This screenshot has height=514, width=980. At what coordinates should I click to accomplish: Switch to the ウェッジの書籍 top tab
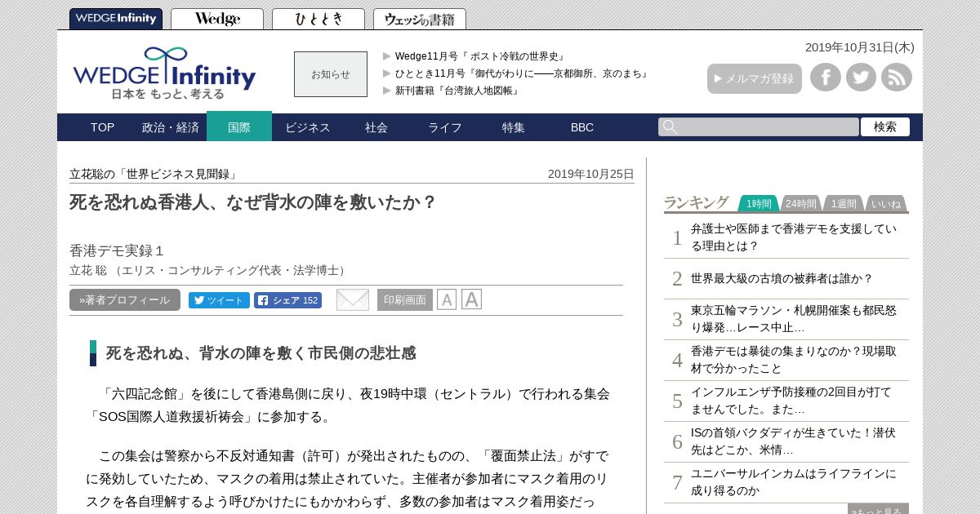click(x=420, y=19)
